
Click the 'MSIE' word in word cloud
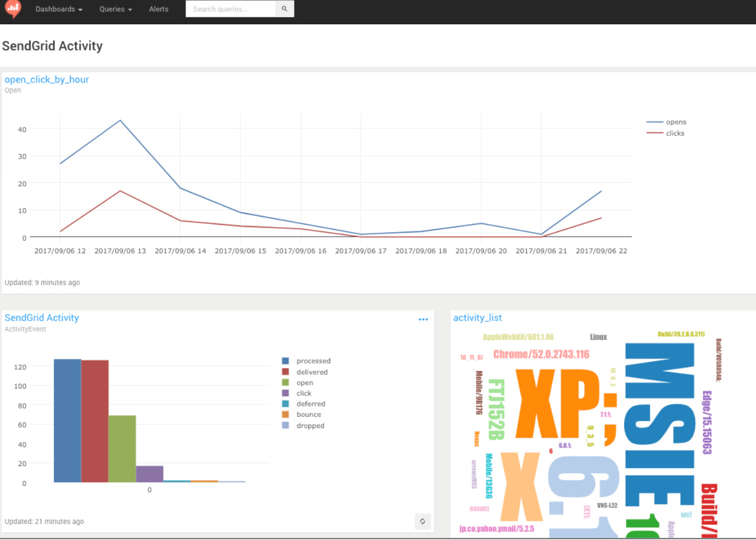[x=660, y=425]
